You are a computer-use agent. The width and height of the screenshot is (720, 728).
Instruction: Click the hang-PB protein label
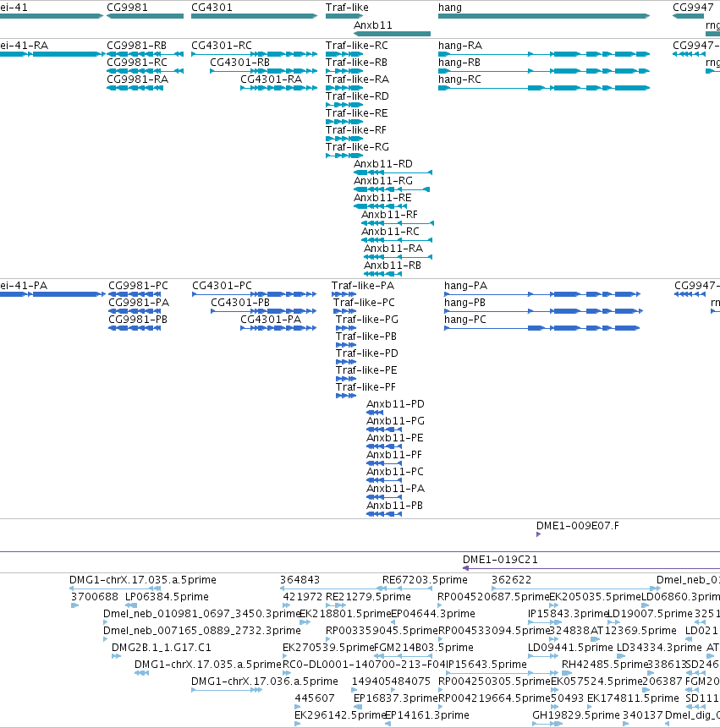pyautogui.click(x=465, y=302)
